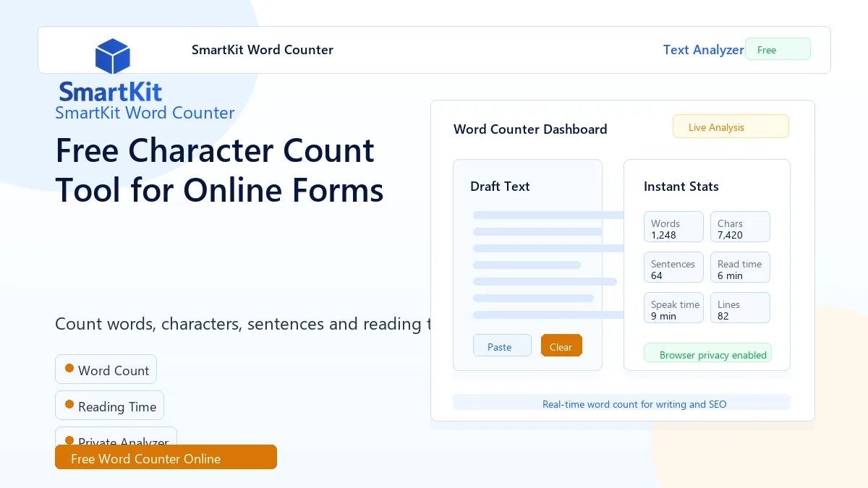The image size is (868, 488).
Task: Click the SmartKit blue cube logo
Action: tap(113, 56)
